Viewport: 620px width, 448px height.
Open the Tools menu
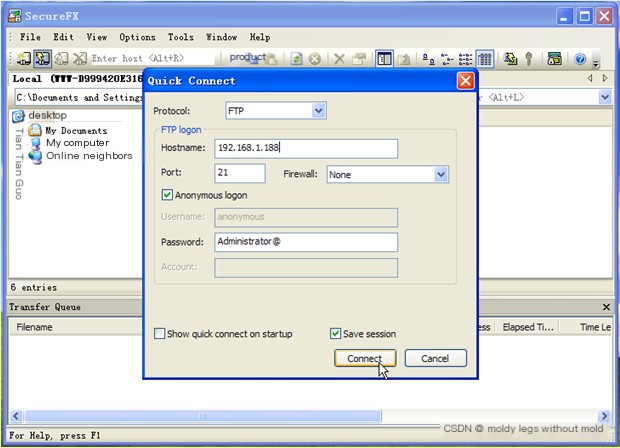click(x=180, y=37)
